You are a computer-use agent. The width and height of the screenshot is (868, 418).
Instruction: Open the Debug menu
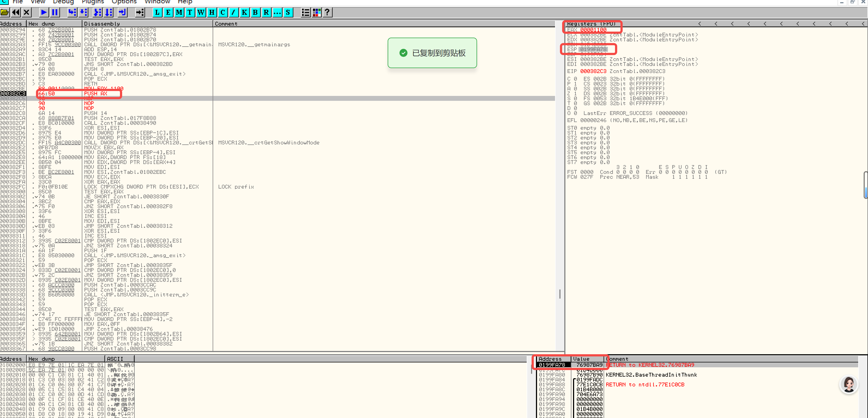point(63,2)
